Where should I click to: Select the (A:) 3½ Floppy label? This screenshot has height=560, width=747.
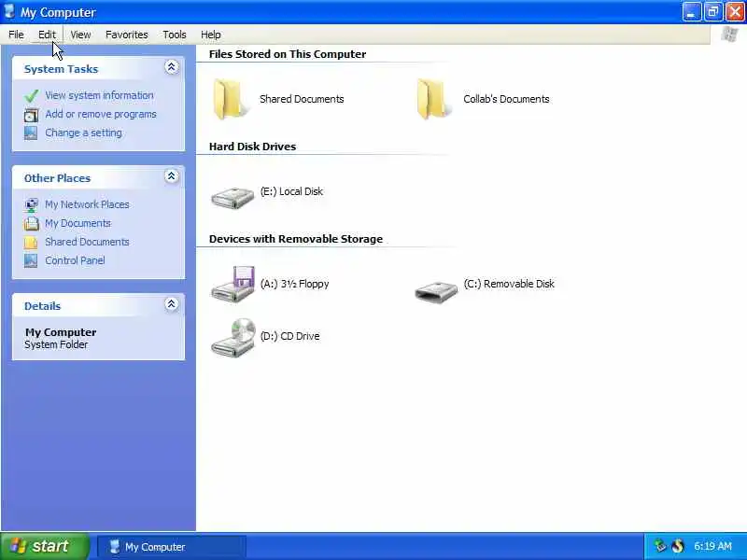(x=294, y=284)
